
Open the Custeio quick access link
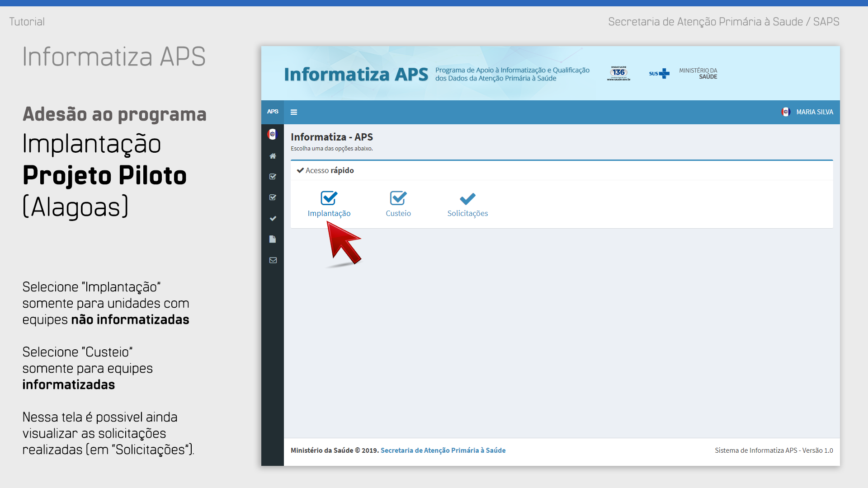[x=398, y=213]
